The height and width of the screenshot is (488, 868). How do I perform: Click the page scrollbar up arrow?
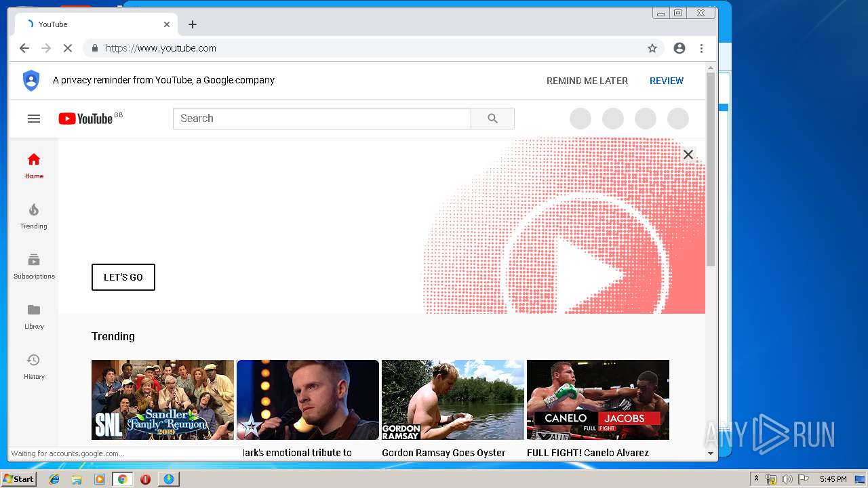(711, 68)
